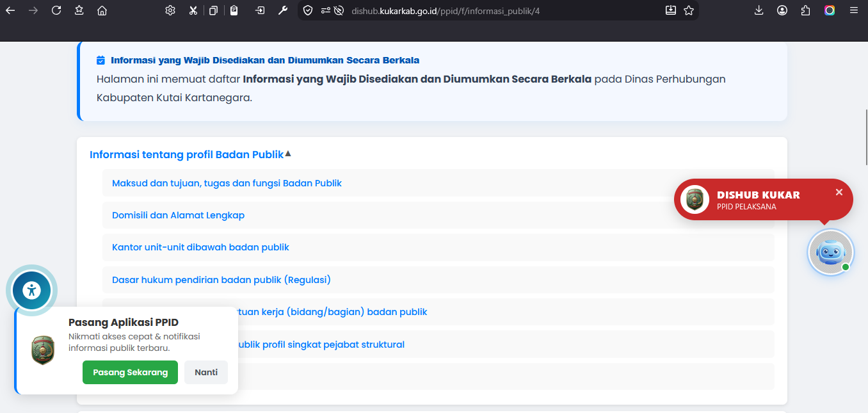868x413 pixels.
Task: Open Dasar hukum pendirian badan publik link
Action: click(221, 280)
